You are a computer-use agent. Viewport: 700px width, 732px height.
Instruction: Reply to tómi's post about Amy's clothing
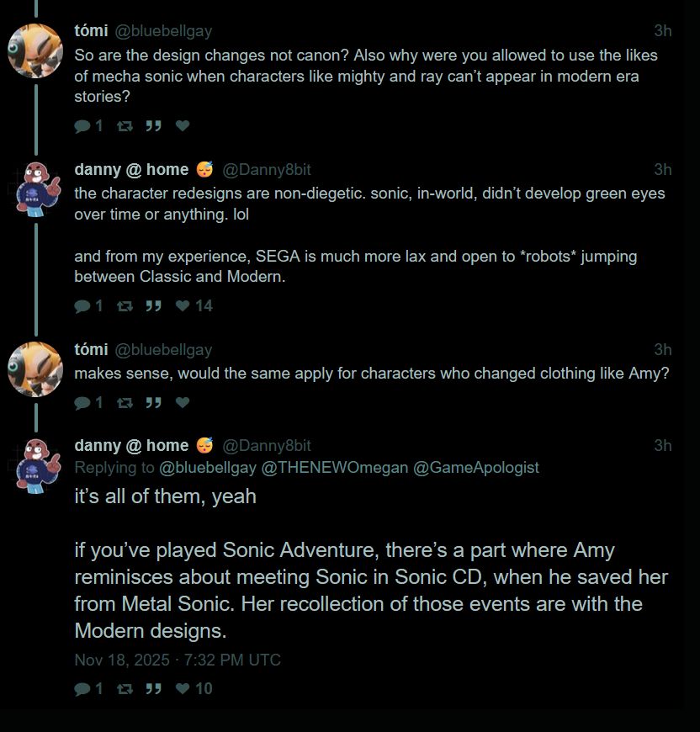(83, 403)
